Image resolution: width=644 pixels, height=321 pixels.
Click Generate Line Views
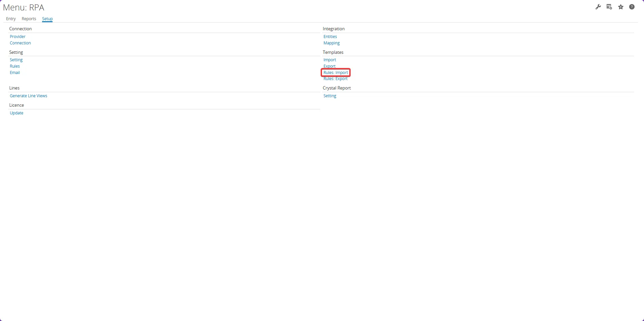tap(28, 96)
